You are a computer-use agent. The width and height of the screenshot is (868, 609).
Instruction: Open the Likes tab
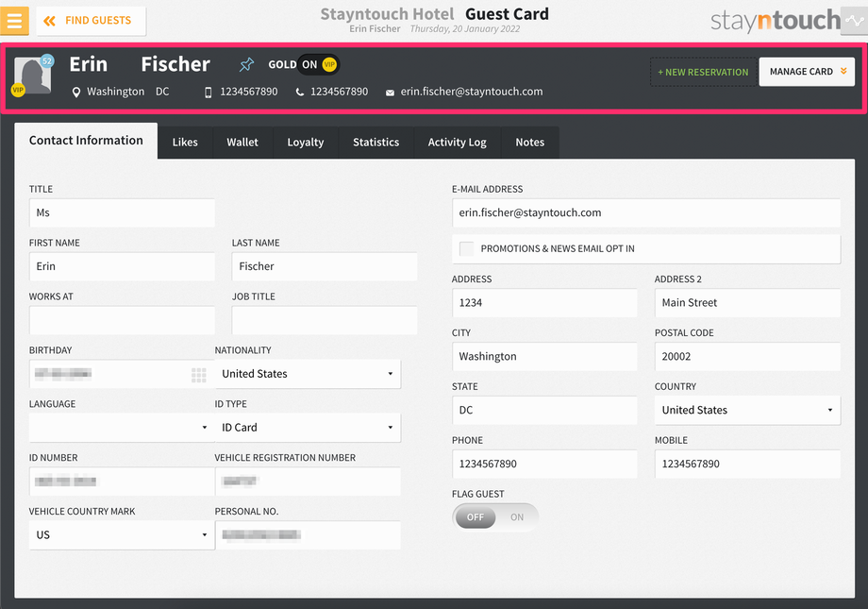[x=185, y=143]
